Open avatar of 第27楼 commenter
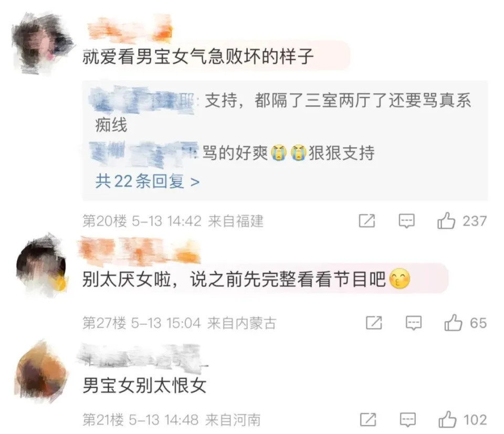This screenshot has height=434, width=504. pyautogui.click(x=42, y=266)
